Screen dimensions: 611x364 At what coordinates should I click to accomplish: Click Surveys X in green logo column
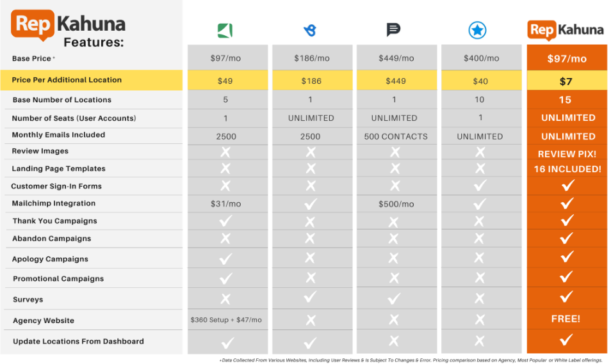coord(225,299)
